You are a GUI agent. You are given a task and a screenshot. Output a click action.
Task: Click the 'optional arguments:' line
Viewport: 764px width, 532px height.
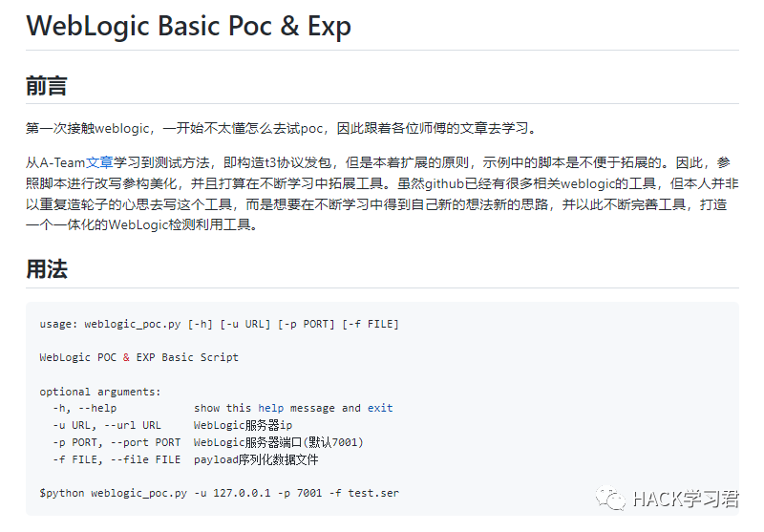coord(100,392)
